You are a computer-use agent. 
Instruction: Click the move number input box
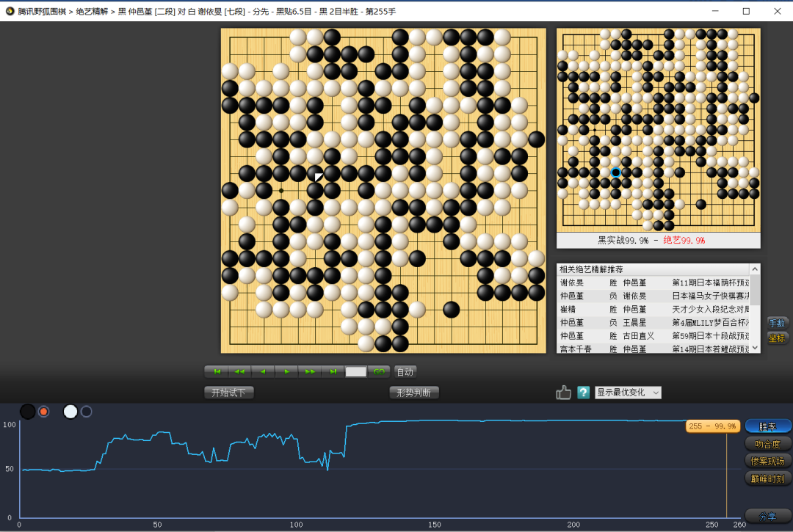[355, 372]
